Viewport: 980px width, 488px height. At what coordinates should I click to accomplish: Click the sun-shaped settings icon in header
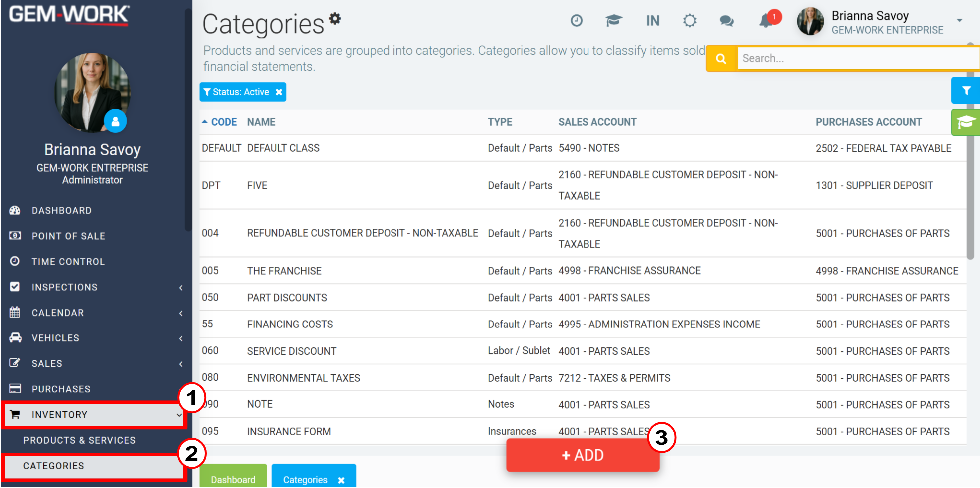690,20
